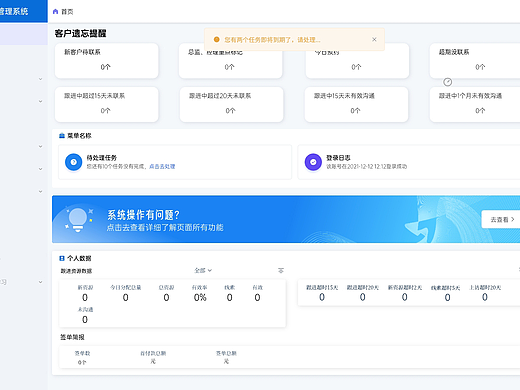The height and width of the screenshot is (390, 520).
Task: Click the orange warning icon in notification
Action: [217, 39]
